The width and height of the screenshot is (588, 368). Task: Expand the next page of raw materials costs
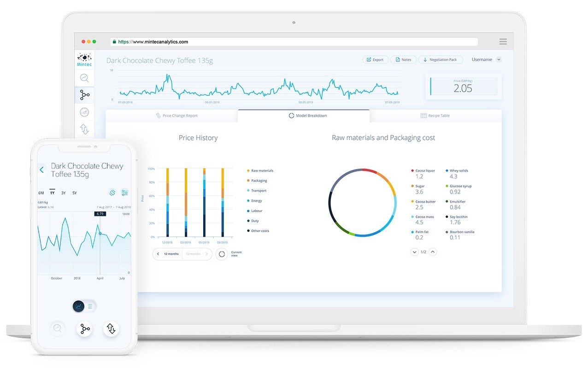pyautogui.click(x=414, y=252)
